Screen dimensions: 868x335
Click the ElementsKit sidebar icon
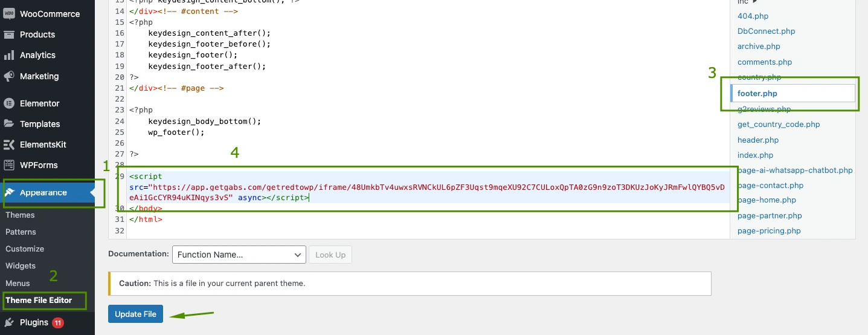point(9,145)
